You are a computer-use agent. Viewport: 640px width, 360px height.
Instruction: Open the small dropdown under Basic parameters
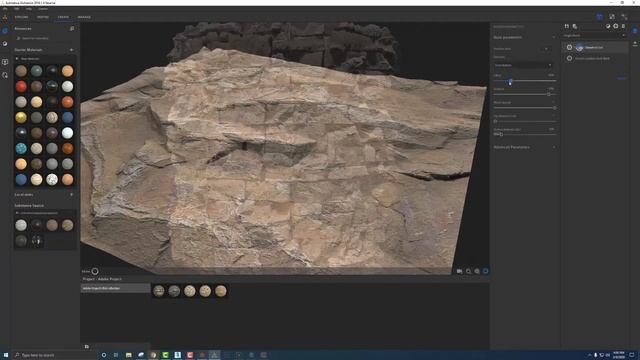click(x=546, y=49)
